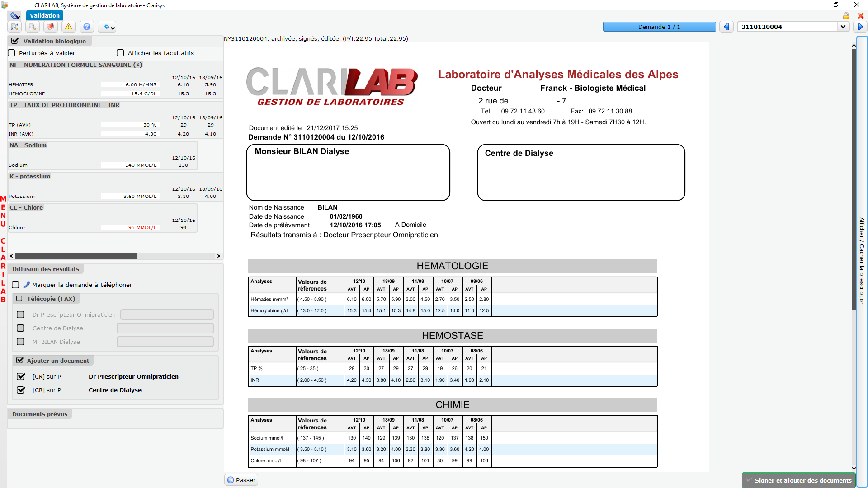The width and height of the screenshot is (868, 488).
Task: Click the horizontal scrollbar thumb in results panel
Action: coord(76,256)
